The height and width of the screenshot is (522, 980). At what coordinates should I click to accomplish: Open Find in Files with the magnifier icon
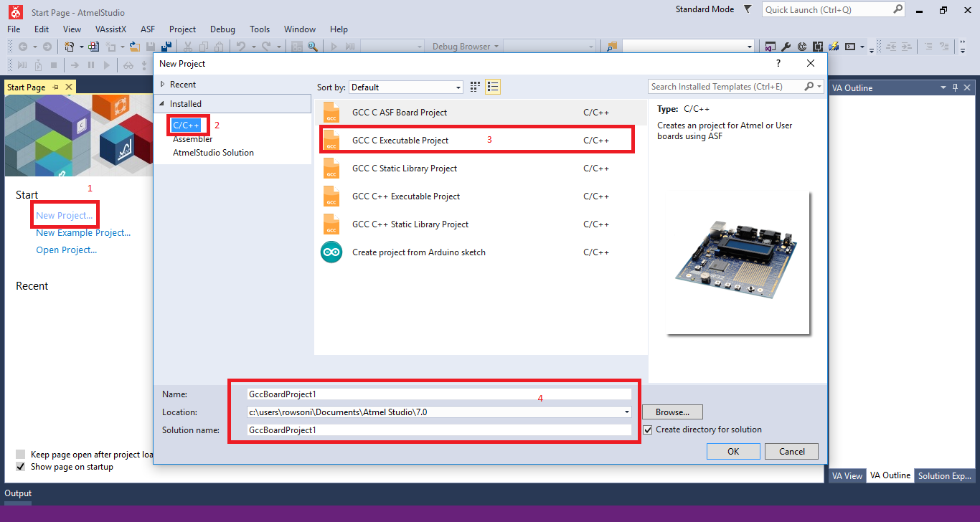click(313, 46)
